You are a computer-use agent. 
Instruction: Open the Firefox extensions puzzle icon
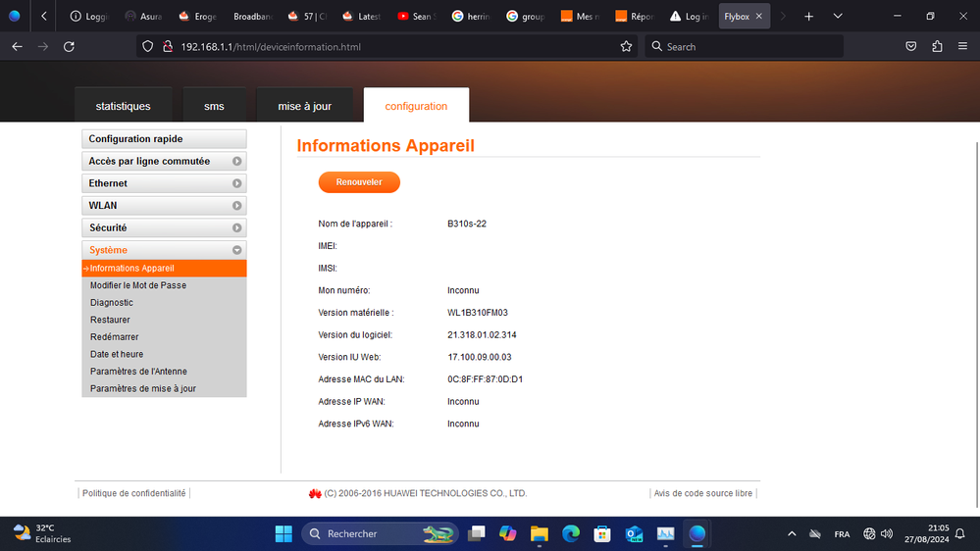tap(936, 46)
